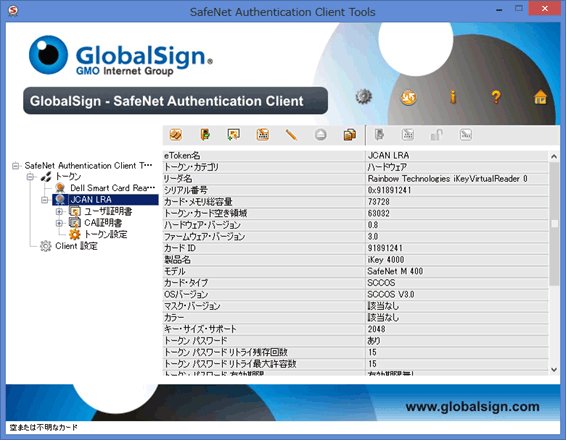Open ユーザ証明書 tree item
567x441 pixels.
tap(108, 211)
